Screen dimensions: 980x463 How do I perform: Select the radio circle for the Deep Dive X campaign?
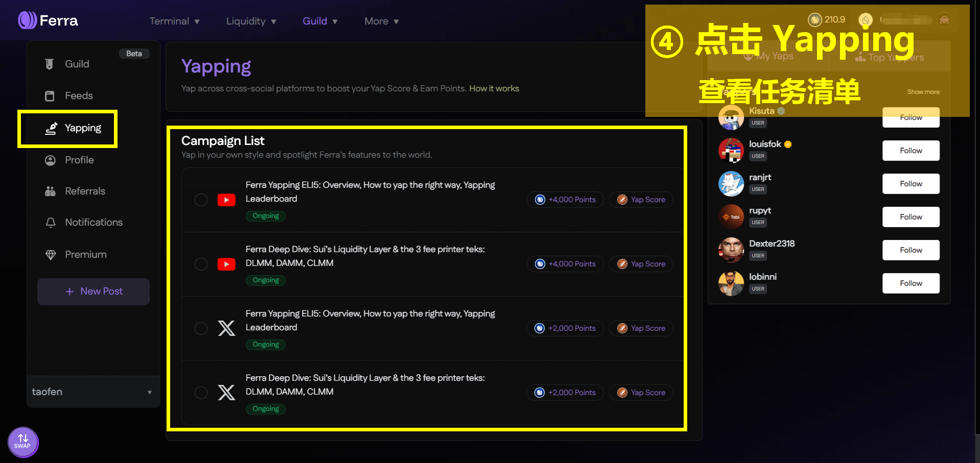[x=201, y=393]
